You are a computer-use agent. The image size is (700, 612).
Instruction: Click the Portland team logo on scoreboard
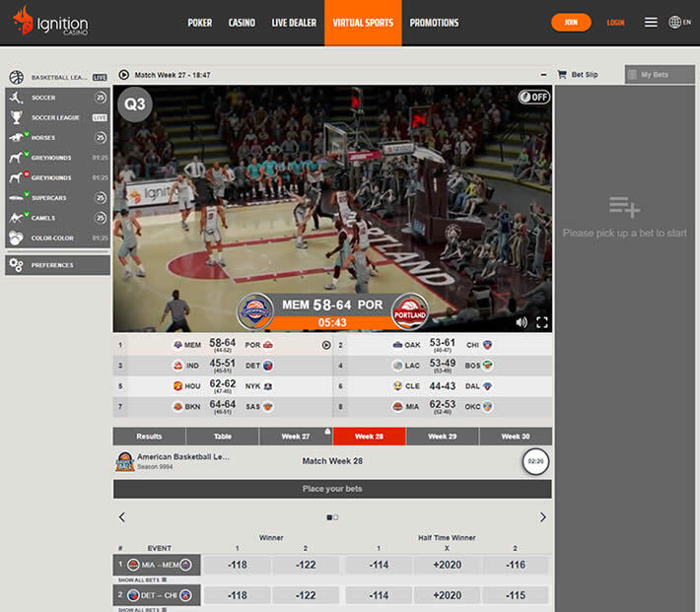pos(410,311)
